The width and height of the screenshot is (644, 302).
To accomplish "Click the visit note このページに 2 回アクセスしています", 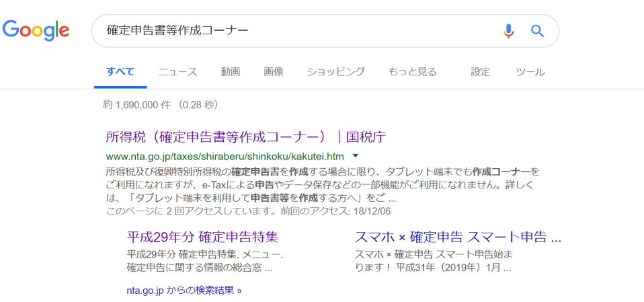I will pyautogui.click(x=190, y=212).
